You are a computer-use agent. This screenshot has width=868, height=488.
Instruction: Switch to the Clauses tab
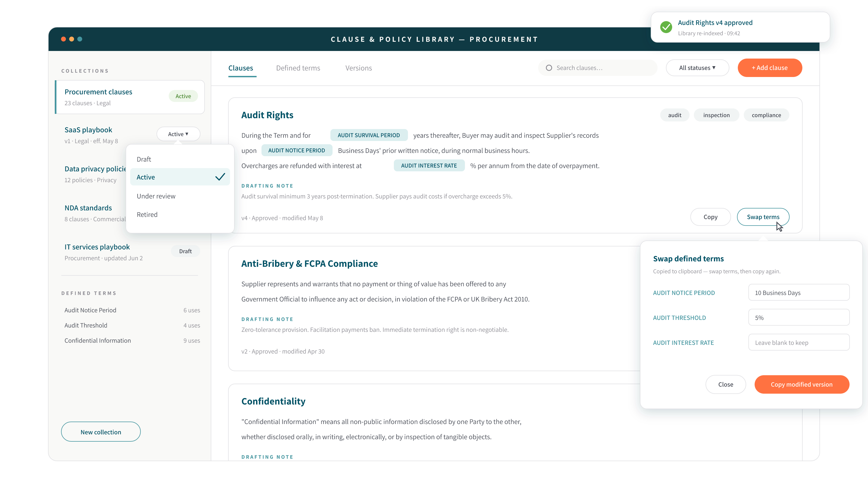point(241,68)
